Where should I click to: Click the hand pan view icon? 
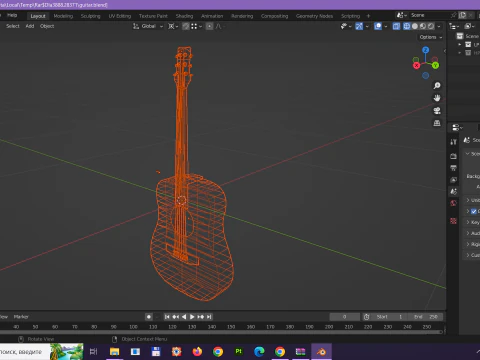click(437, 98)
